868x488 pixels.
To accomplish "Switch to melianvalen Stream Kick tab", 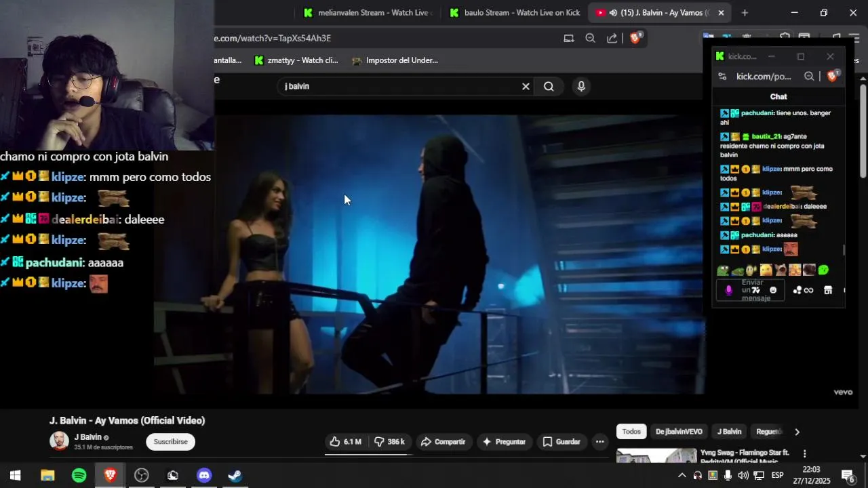I will (x=367, y=13).
